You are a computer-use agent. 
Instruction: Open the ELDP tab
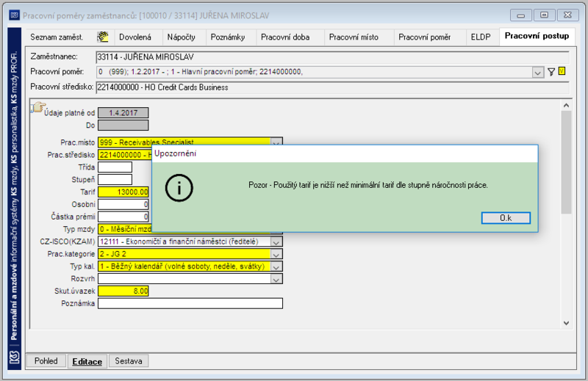(x=481, y=37)
